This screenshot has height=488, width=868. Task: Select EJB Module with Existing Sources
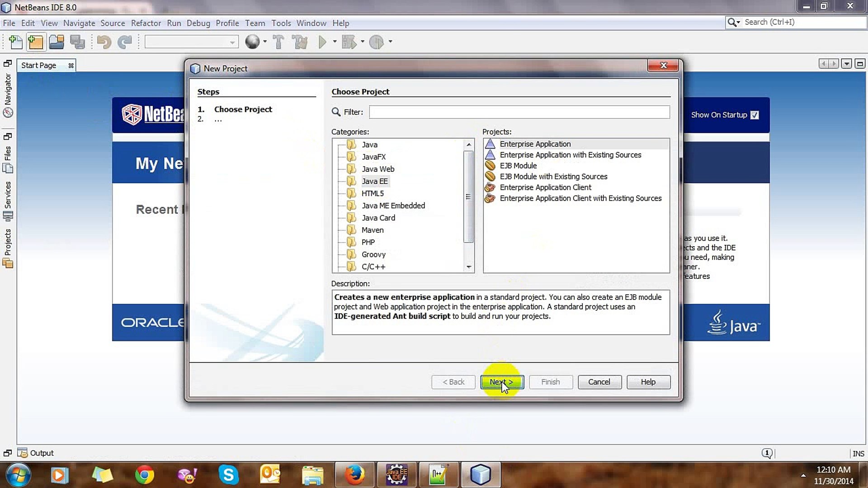coord(553,177)
